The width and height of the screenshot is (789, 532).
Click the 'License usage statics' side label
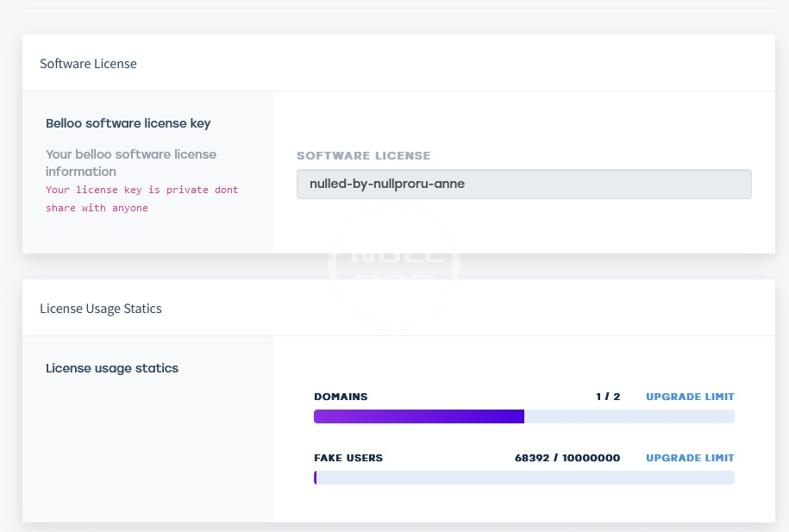click(112, 368)
